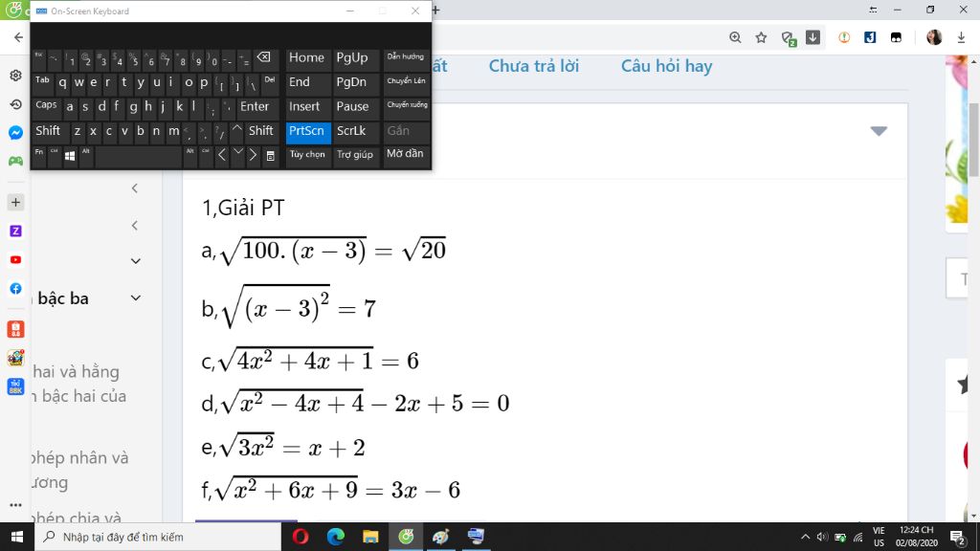Open a new browser tab with plus
This screenshot has width=980, height=551.
click(x=436, y=10)
